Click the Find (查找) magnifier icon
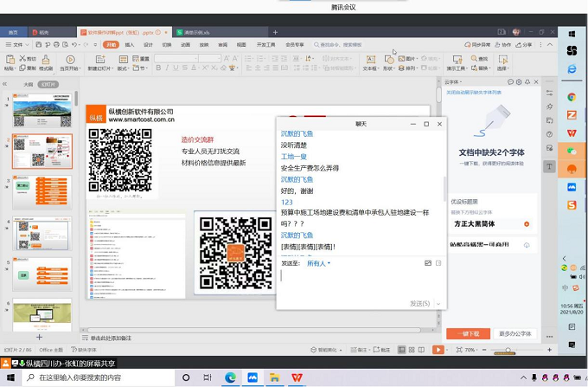This screenshot has width=588, height=387. (474, 58)
